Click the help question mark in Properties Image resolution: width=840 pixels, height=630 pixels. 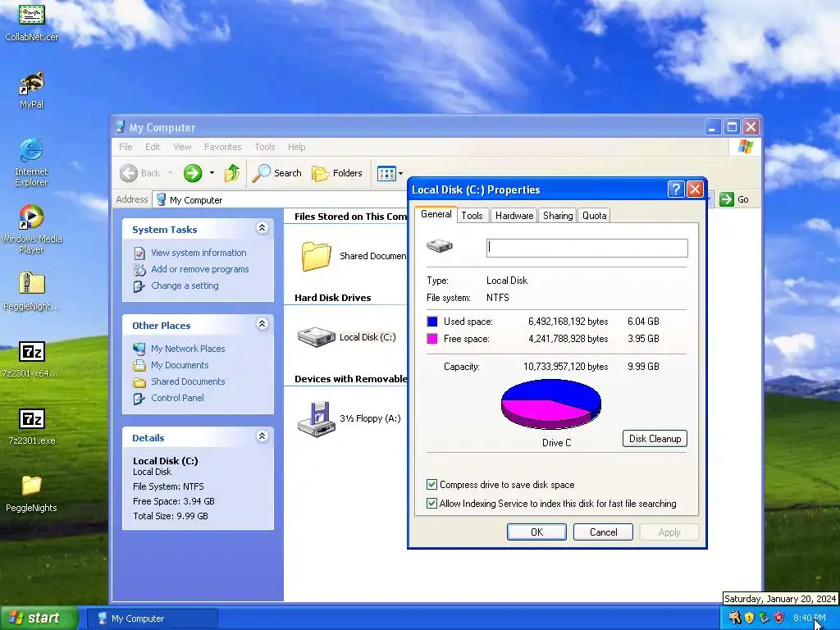coord(676,189)
